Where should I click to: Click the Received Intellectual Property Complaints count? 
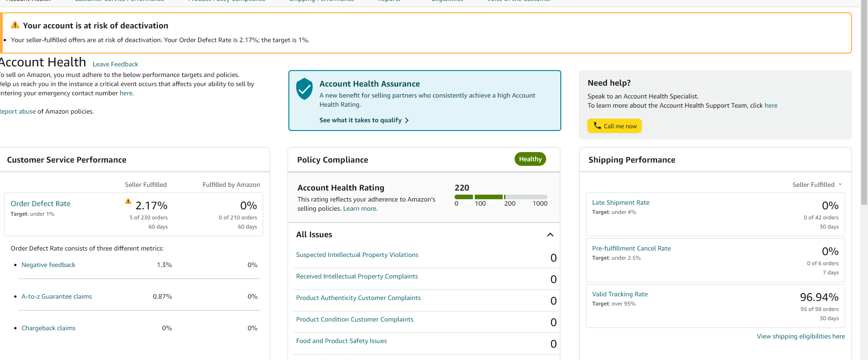553,279
